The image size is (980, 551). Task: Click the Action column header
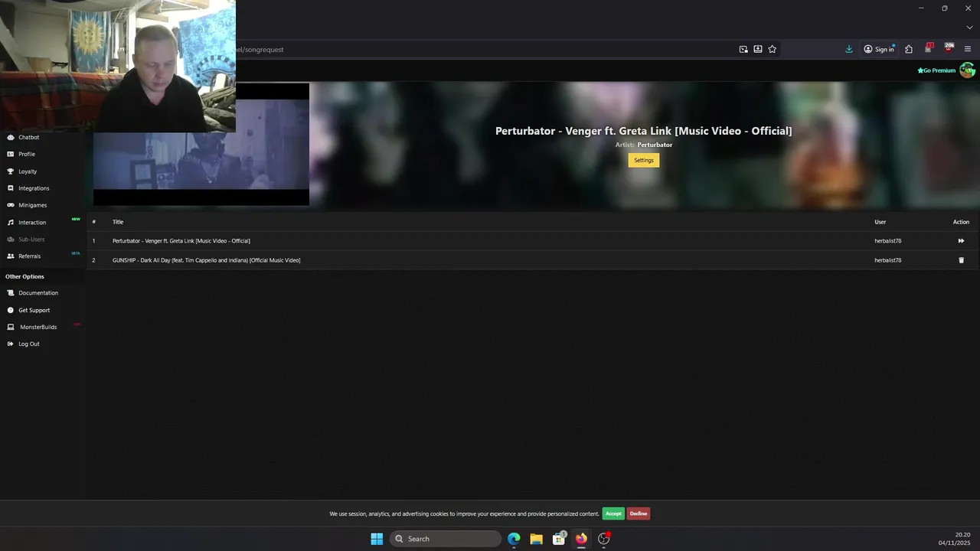[x=961, y=222]
